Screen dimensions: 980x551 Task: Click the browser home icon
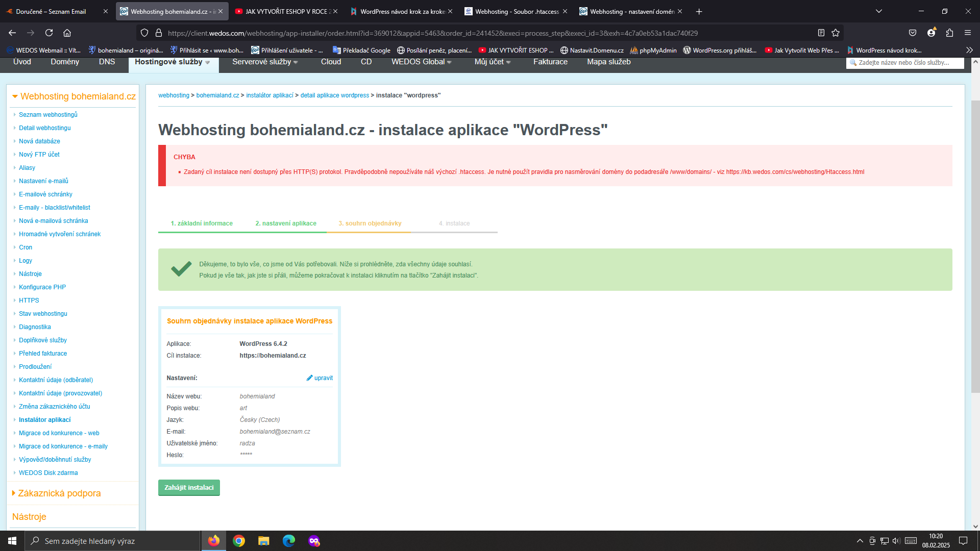point(67,33)
